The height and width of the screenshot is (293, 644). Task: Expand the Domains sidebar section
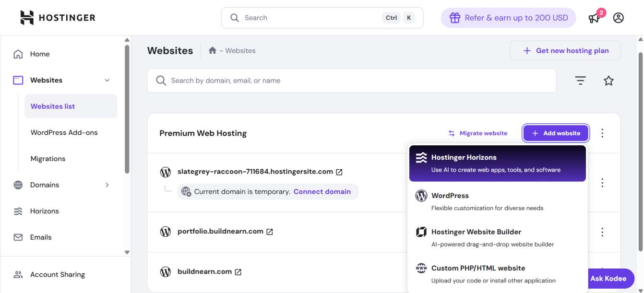[107, 185]
